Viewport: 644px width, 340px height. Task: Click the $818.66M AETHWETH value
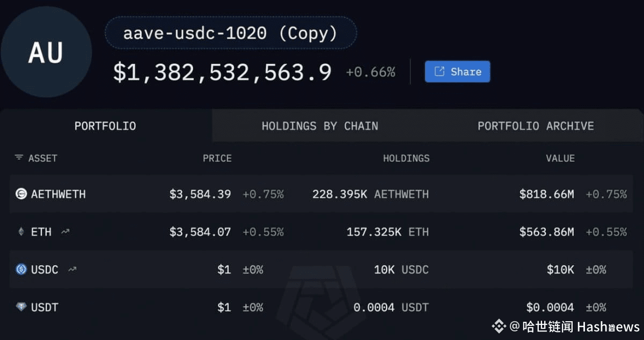[546, 194]
